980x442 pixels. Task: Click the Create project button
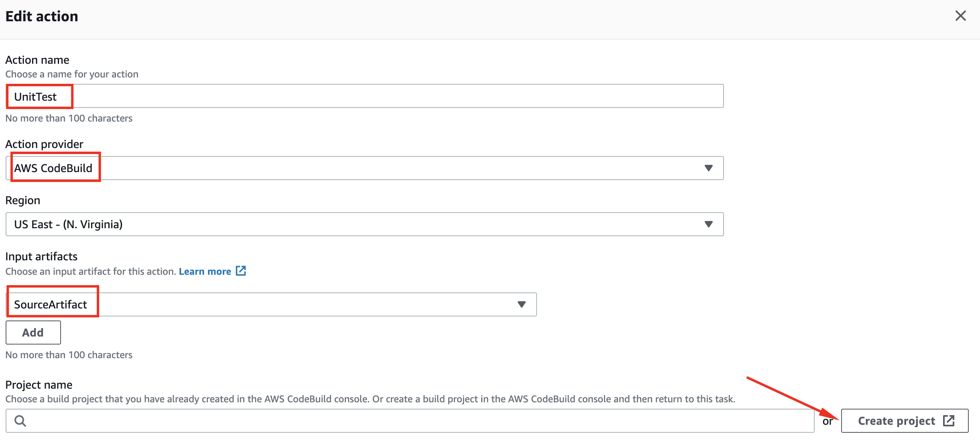point(905,421)
